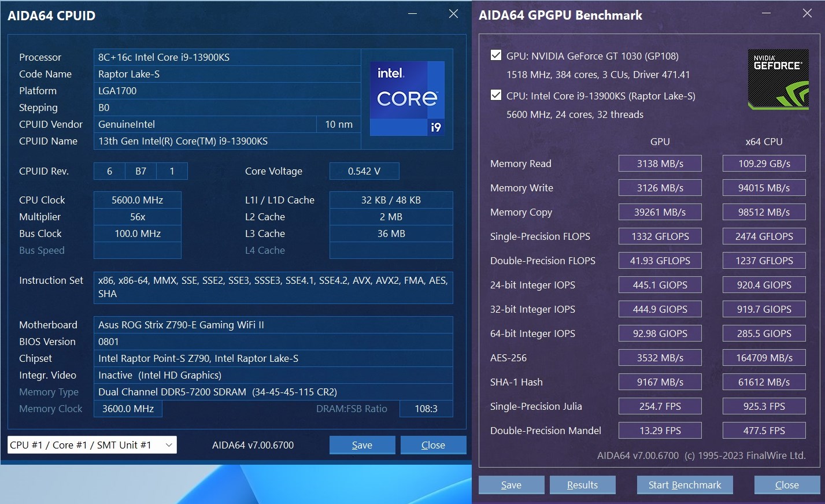Viewport: 825px width, 504px height.
Task: Click the GPU Memory Write result 3126 MB/s
Action: pos(660,188)
